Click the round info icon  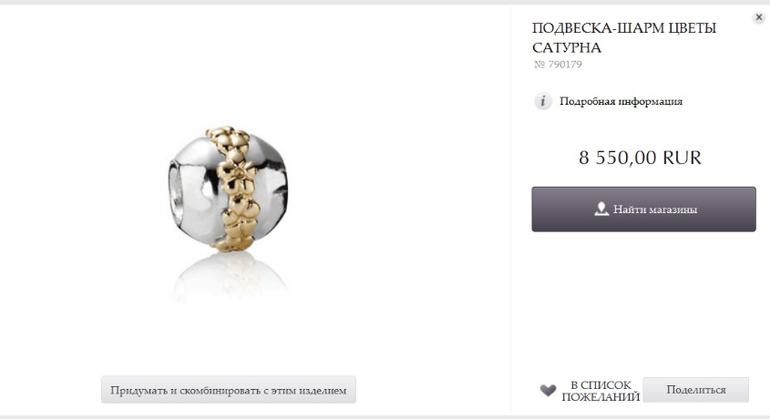point(543,101)
